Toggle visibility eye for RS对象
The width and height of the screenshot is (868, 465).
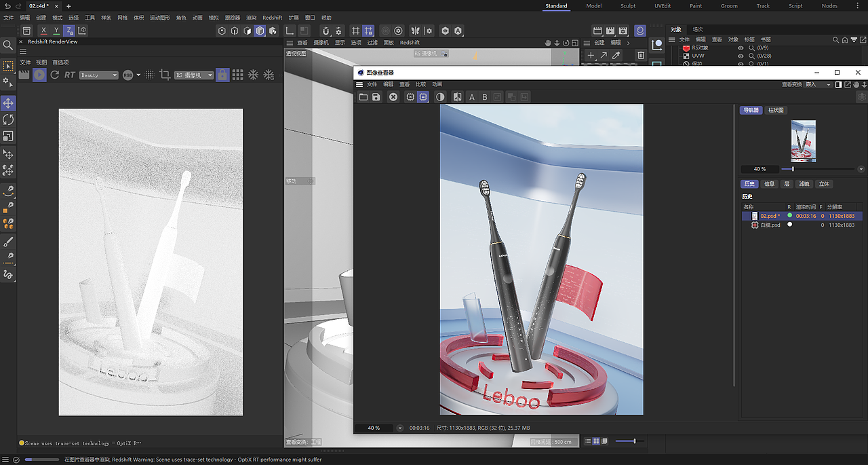coord(741,48)
